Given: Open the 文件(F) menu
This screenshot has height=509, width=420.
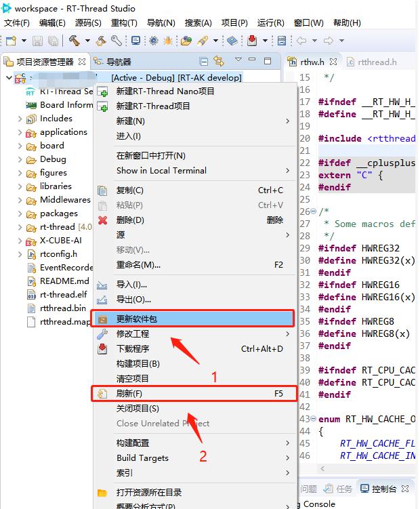Looking at the screenshot, I should [16, 23].
